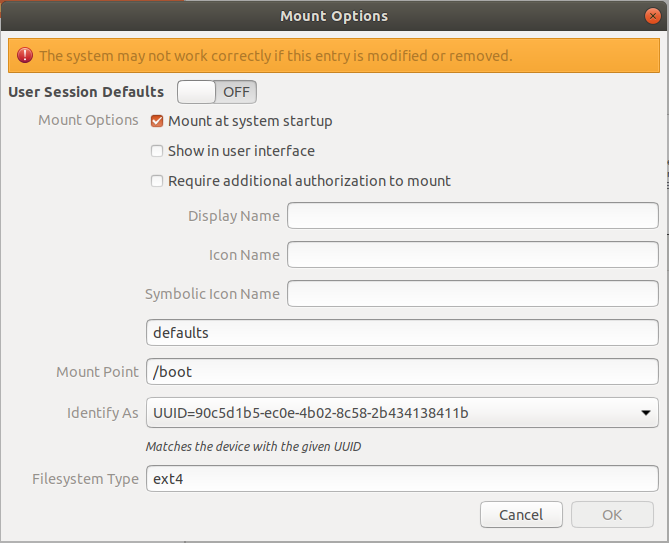
Task: Close the Mount Options dialog
Action: coord(652,16)
